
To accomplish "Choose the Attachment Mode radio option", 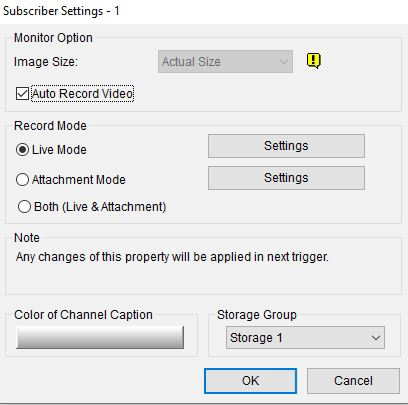I will pyautogui.click(x=22, y=180).
